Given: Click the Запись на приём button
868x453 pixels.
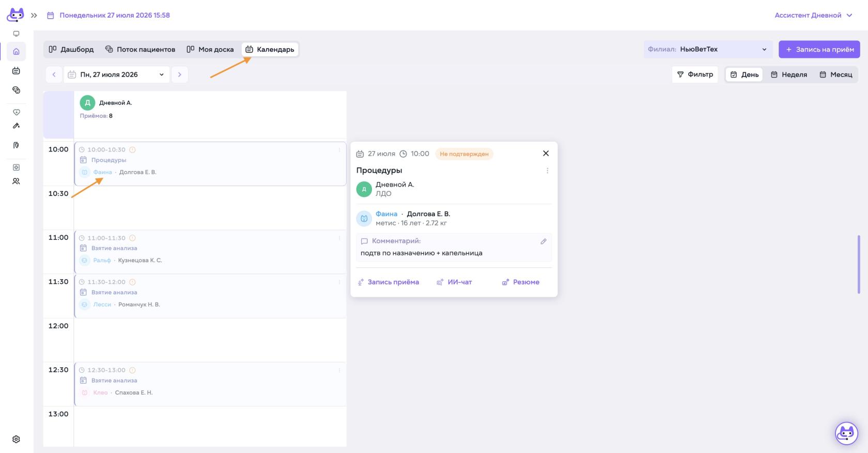Looking at the screenshot, I should (x=819, y=49).
